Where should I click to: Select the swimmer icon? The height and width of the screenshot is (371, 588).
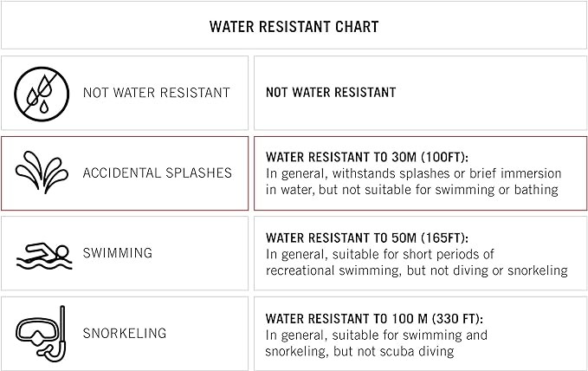pos(42,253)
